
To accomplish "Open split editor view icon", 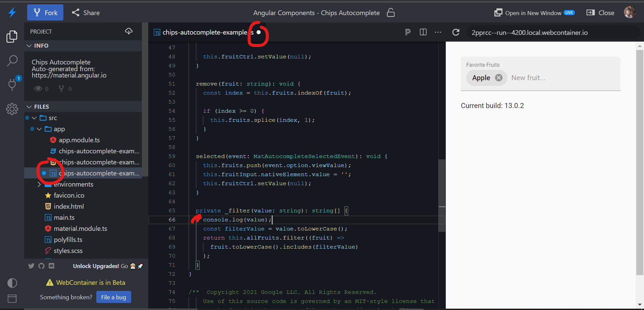I will coord(423,32).
